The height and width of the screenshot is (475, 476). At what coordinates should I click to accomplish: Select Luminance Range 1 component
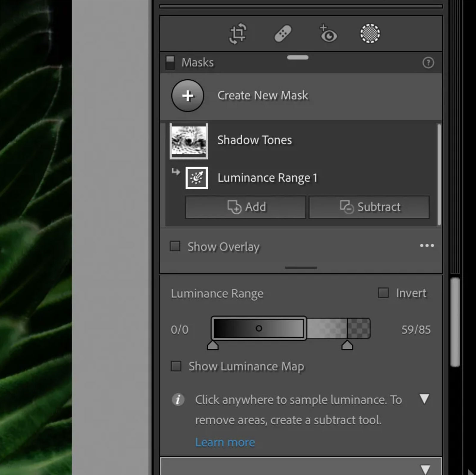267,178
